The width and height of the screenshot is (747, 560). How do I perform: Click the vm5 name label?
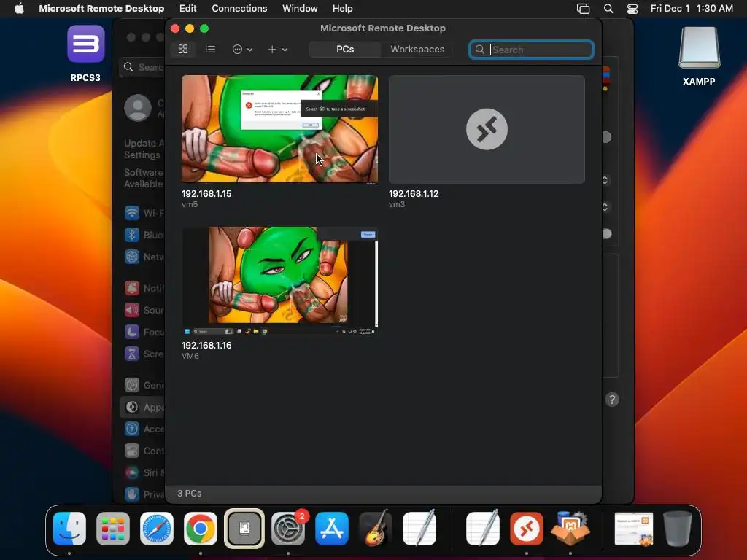(x=190, y=204)
